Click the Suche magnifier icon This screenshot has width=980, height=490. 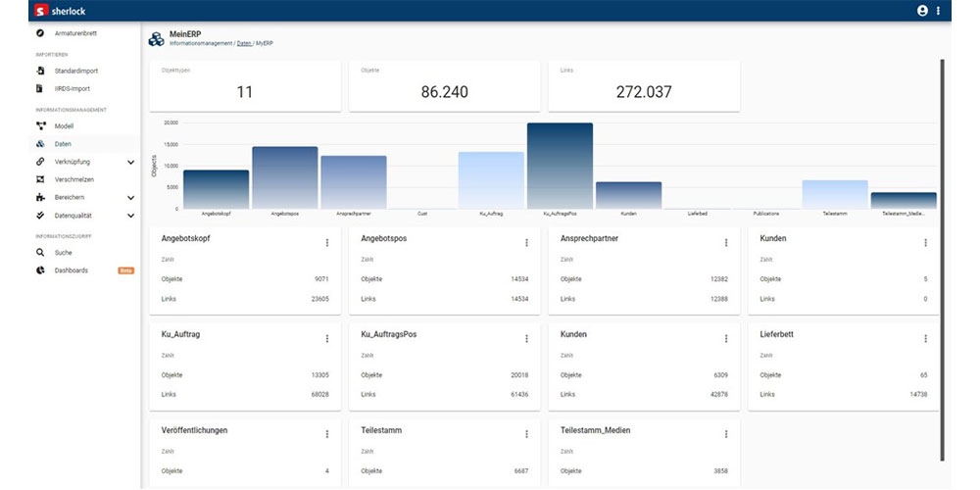(40, 253)
